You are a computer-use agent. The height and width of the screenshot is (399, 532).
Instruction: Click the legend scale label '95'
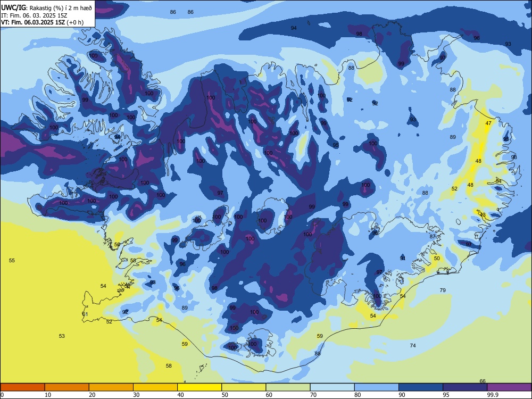tap(446, 395)
